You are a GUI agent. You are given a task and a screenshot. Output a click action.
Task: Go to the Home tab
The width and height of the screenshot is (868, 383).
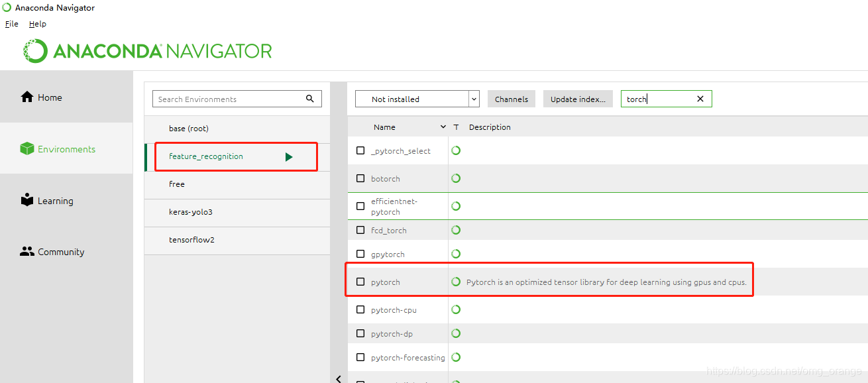click(x=66, y=97)
